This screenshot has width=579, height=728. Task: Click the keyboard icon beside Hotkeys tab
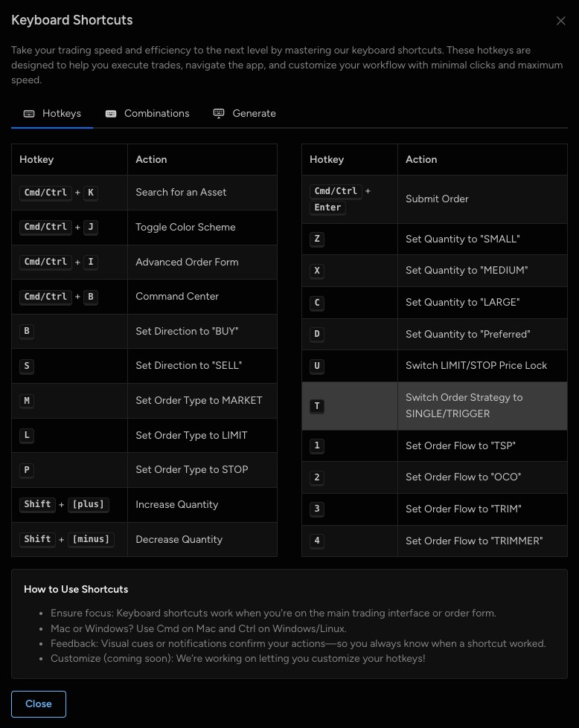(x=29, y=114)
